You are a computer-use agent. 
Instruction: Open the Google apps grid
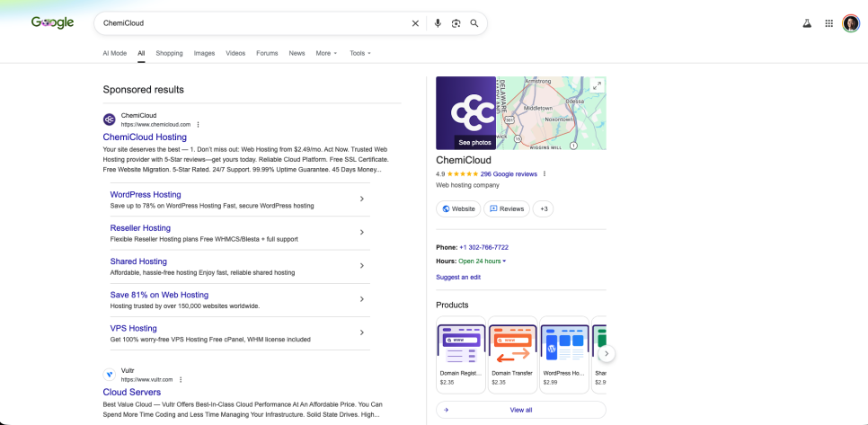click(x=828, y=23)
